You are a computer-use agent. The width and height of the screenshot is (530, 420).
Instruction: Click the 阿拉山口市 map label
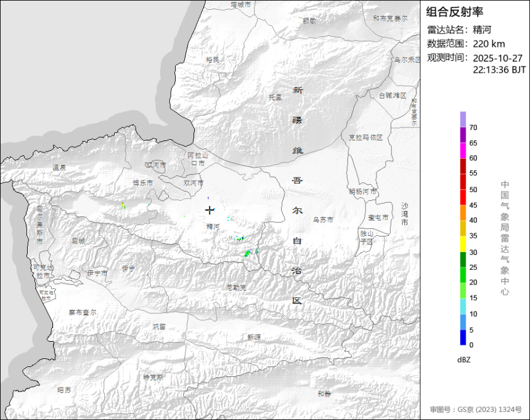(198, 159)
